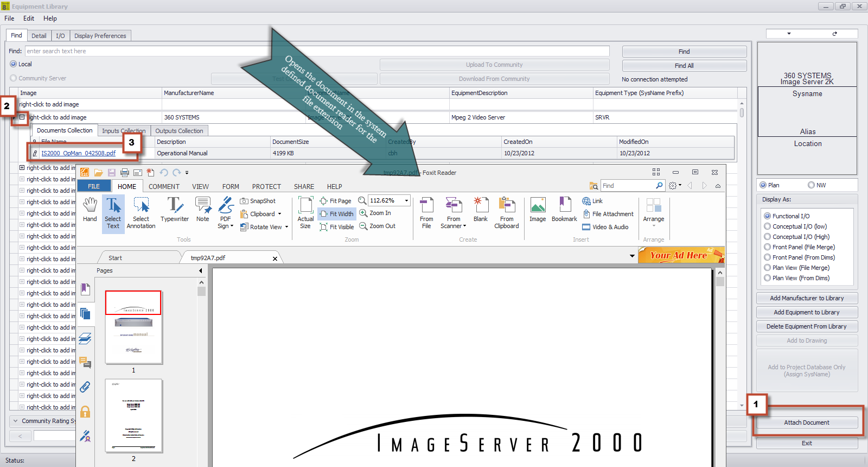Open the zoom percentage dropdown
868x467 pixels.
[406, 200]
